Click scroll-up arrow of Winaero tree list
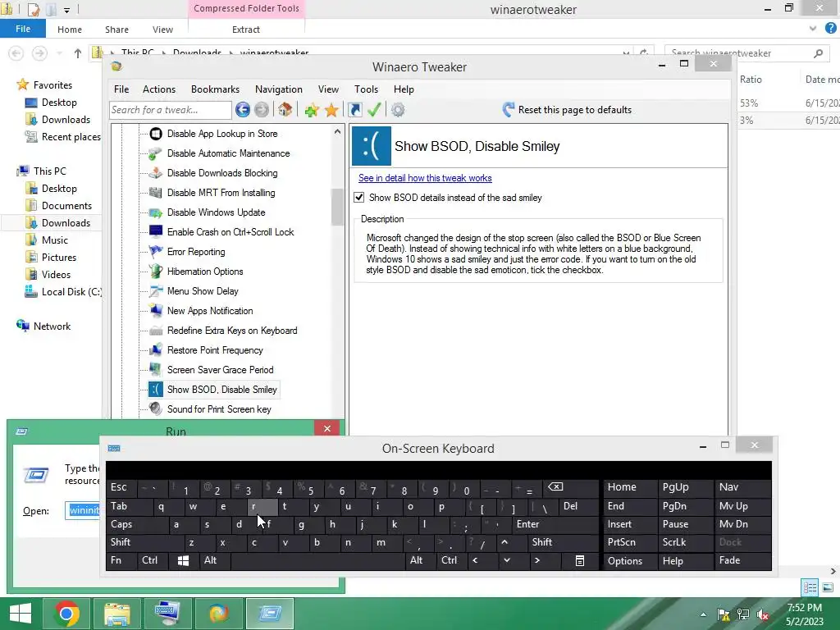The width and height of the screenshot is (840, 630). click(x=337, y=132)
